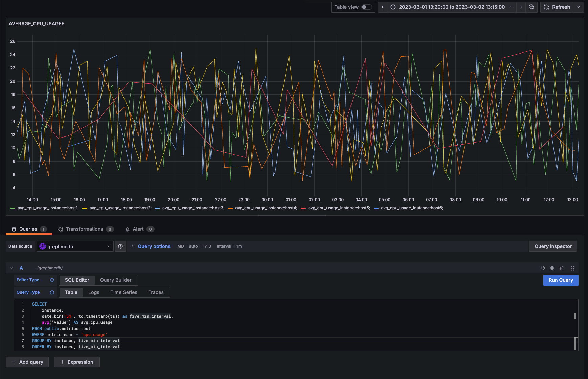
Task: Click the Editor Type info icon
Action: [x=52, y=280]
